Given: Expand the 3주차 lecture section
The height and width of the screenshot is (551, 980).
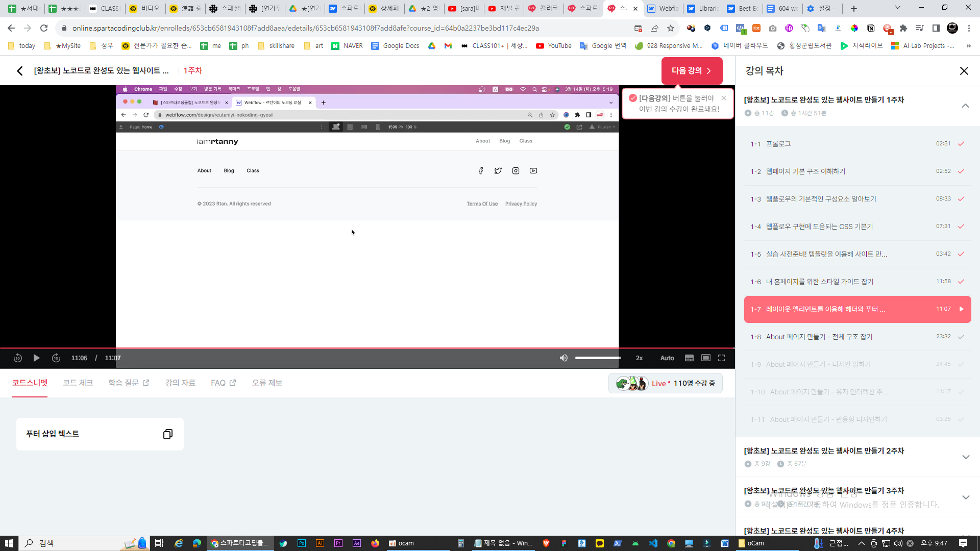Looking at the screenshot, I should (965, 497).
